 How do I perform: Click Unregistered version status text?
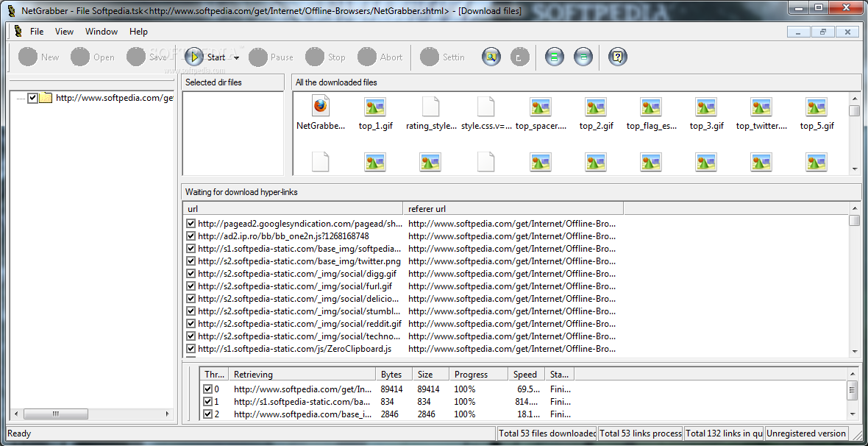806,433
